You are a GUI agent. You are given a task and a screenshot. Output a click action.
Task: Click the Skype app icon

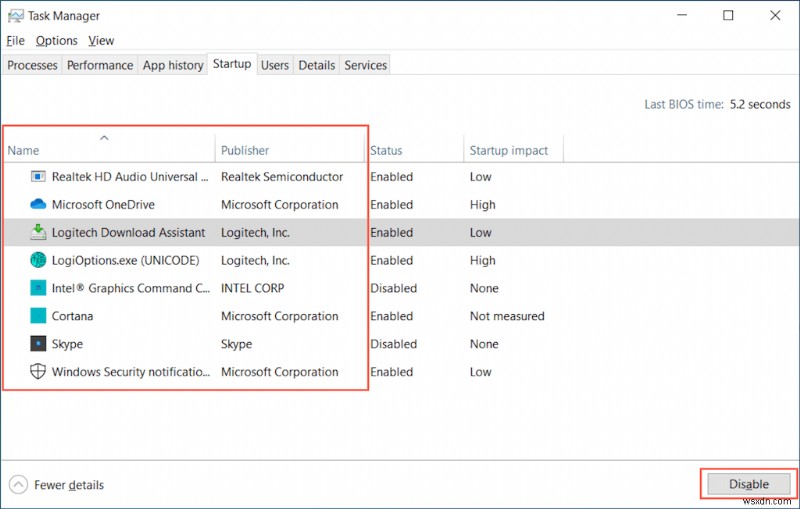pyautogui.click(x=38, y=344)
